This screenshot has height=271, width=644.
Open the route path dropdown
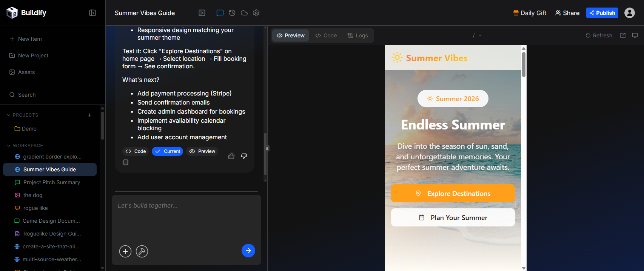477,35
